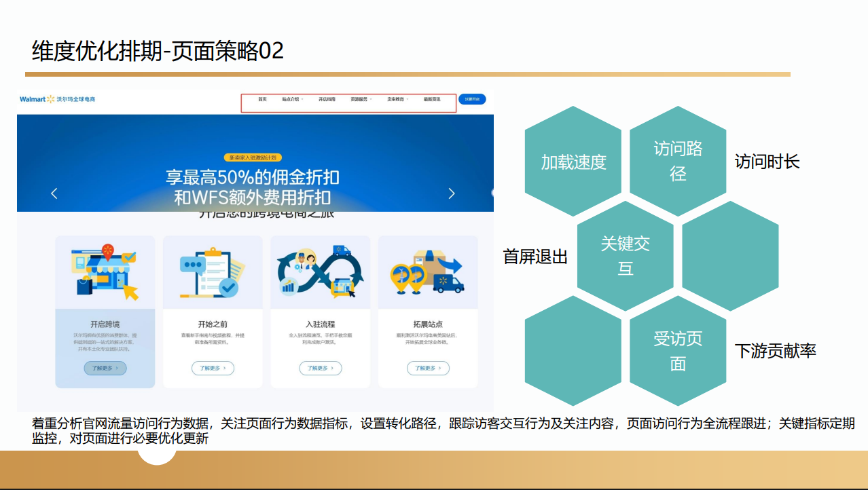Click the 开始之前 card title
This screenshot has width=868, height=490.
click(x=213, y=324)
